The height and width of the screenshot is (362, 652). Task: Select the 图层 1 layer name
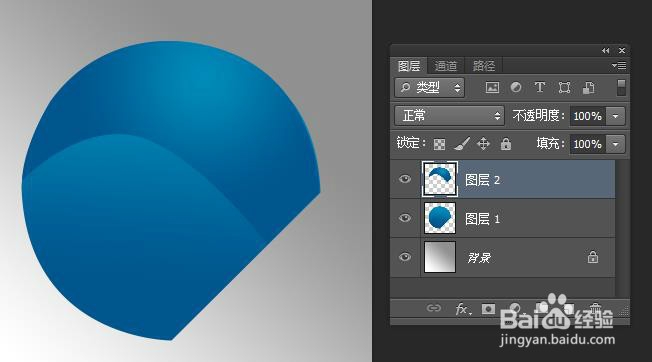(x=482, y=219)
